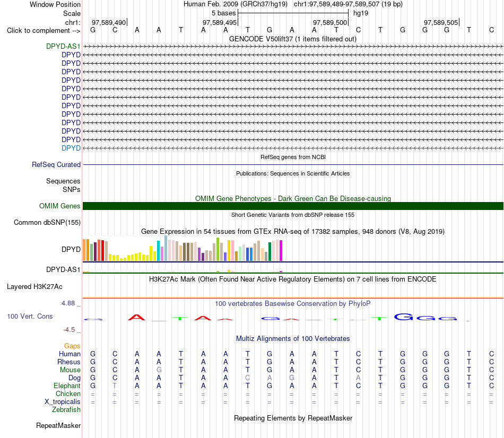Click the "100 Vert. Cons" track label
This screenshot has height=438, width=504.
coord(30,316)
